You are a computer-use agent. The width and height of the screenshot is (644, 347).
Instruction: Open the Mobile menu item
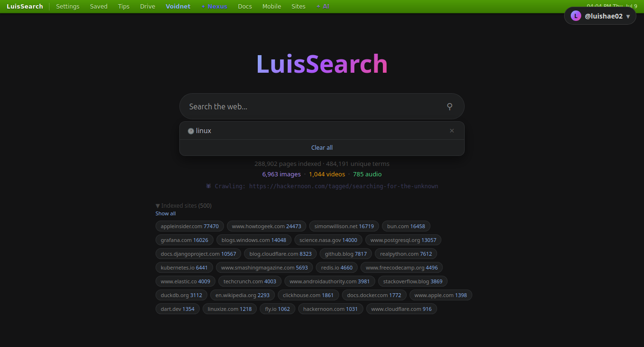coord(272,7)
